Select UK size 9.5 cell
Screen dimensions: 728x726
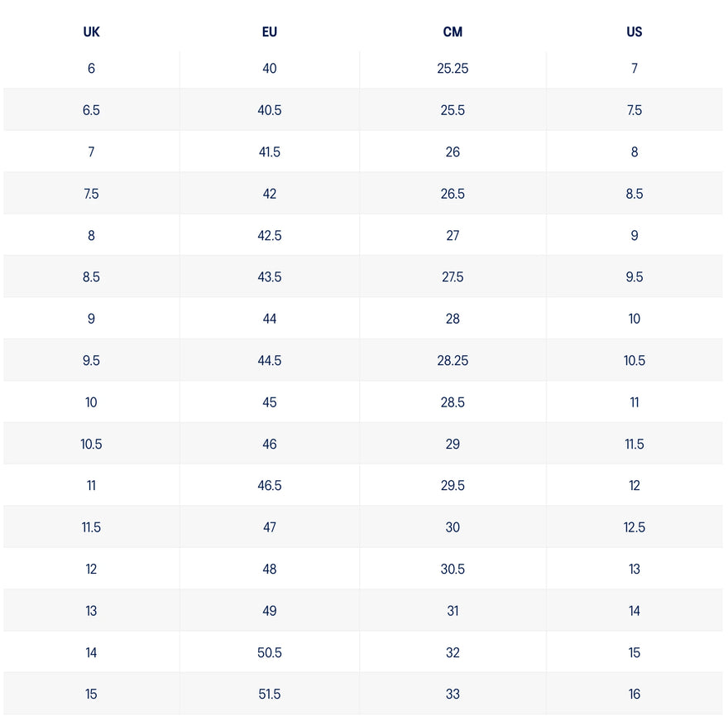click(x=91, y=361)
